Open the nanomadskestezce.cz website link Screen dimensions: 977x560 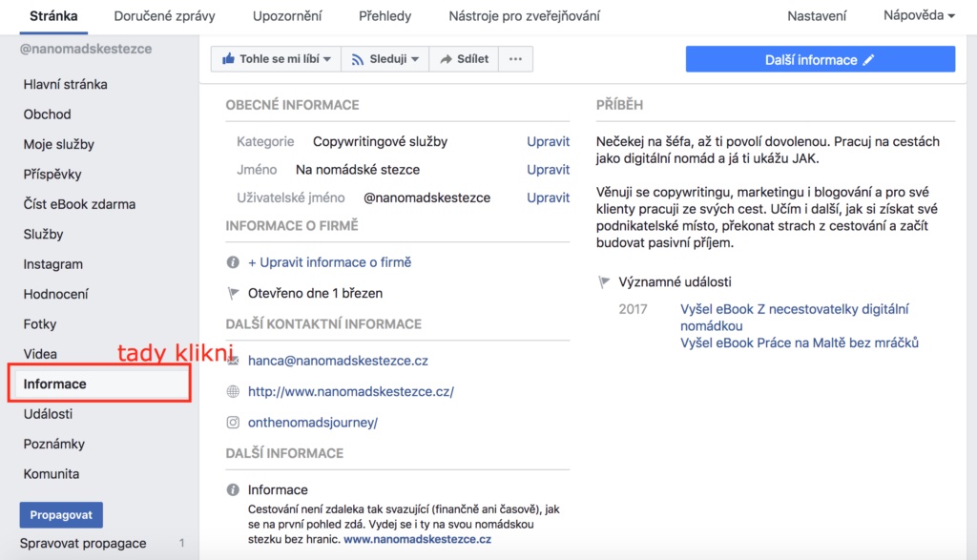coord(350,391)
